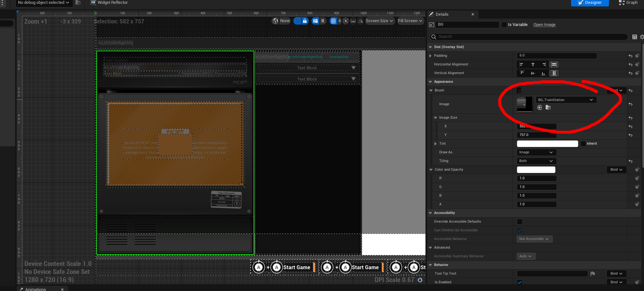Click the localization globe icon
This screenshot has height=291, width=644.
click(275, 21)
